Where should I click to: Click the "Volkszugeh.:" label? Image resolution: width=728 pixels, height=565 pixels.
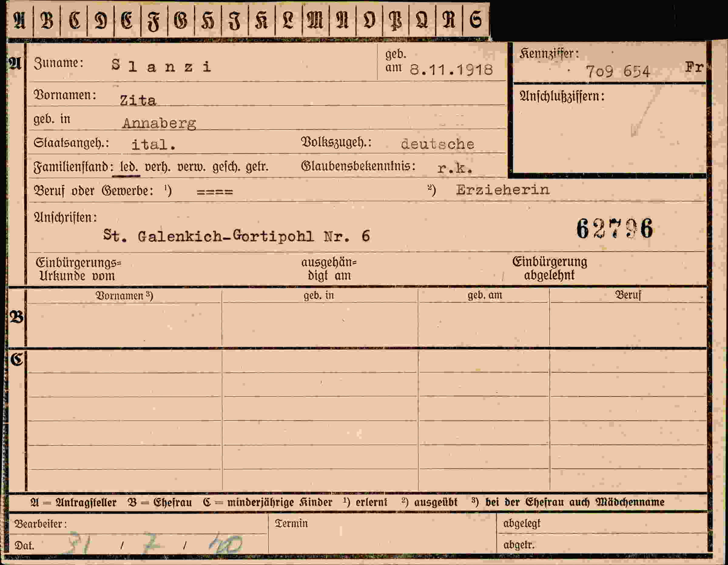[x=336, y=142]
